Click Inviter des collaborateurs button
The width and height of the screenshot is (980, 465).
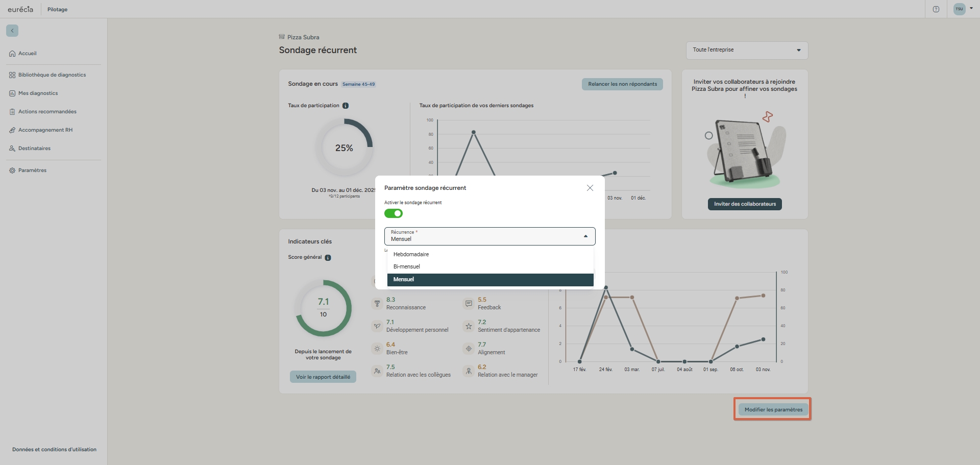(x=745, y=204)
